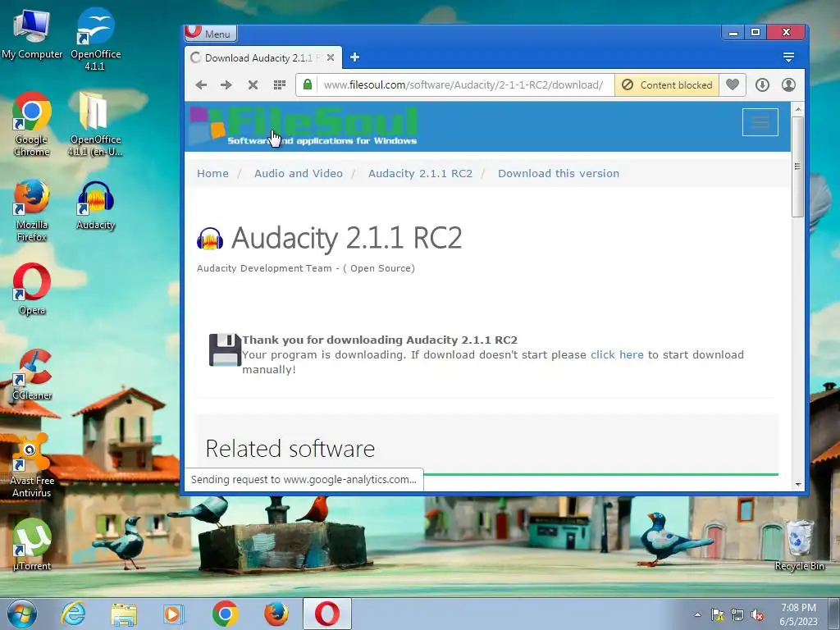The height and width of the screenshot is (630, 840).
Task: Open Windows Media Player from taskbar
Action: pos(174,614)
